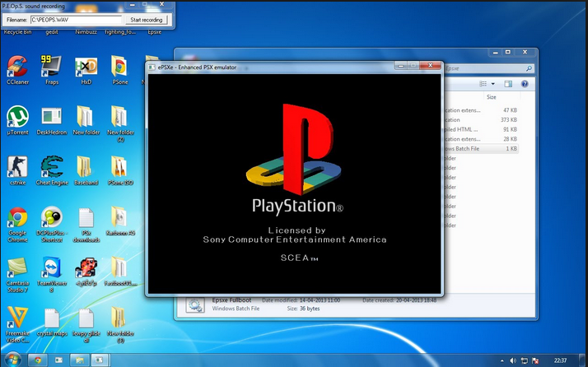This screenshot has height=367, width=588.
Task: Open the volume speaker tray icon
Action: point(513,360)
